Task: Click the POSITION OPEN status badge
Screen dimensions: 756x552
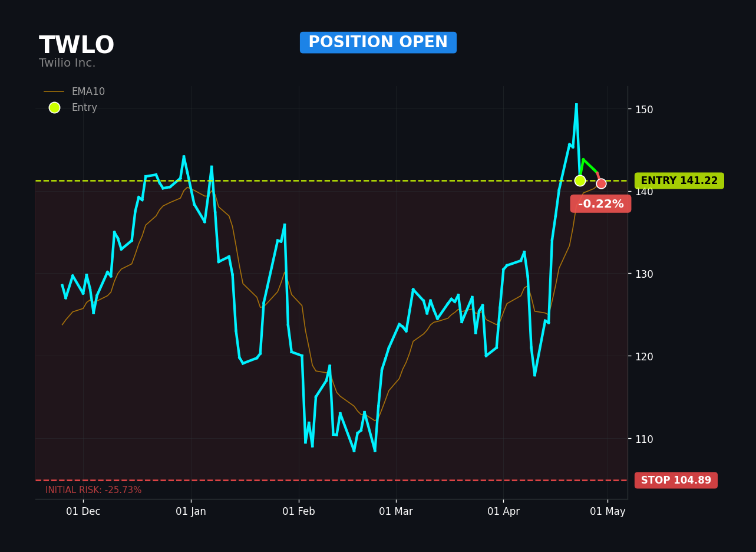Action: tap(378, 42)
